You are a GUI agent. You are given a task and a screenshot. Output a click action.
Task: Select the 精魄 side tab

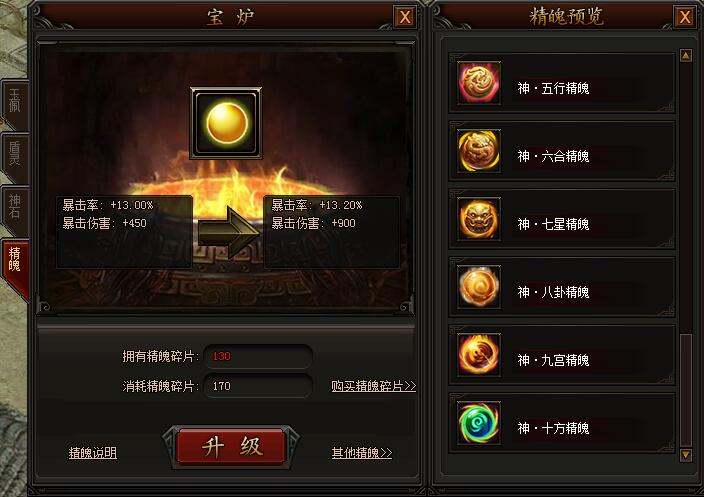coord(16,265)
